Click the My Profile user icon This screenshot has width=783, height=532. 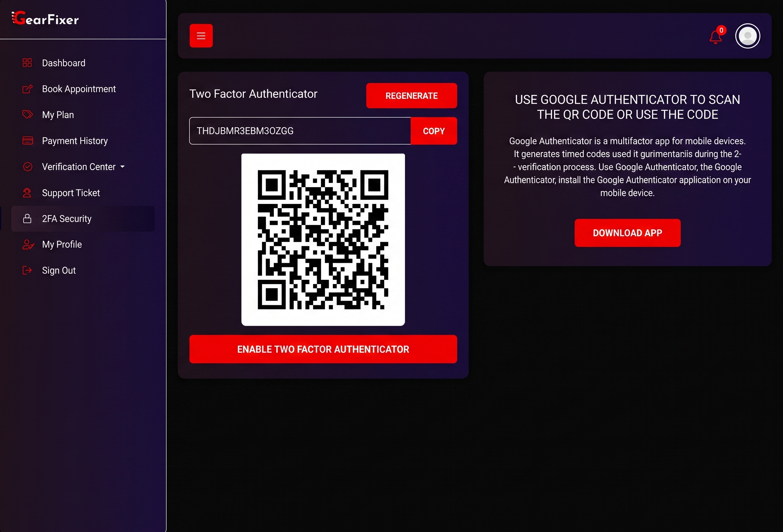click(28, 245)
